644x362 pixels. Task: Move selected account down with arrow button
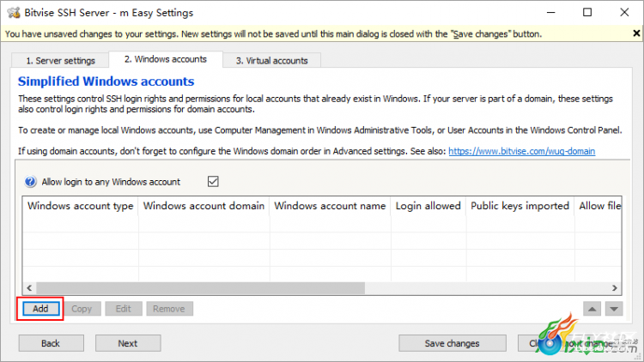614,309
